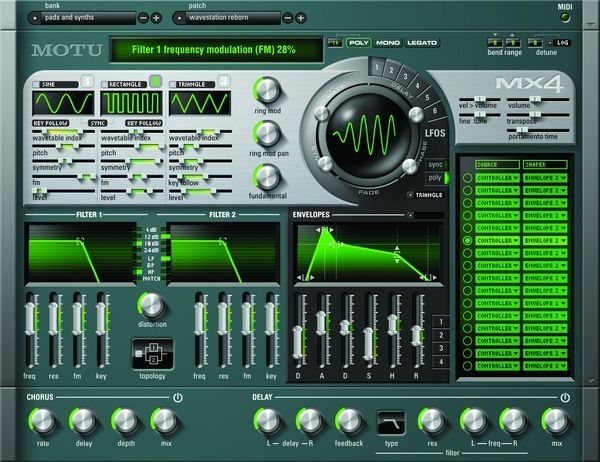Click the chorus mix knob
This screenshot has width=600, height=462.
[165, 421]
